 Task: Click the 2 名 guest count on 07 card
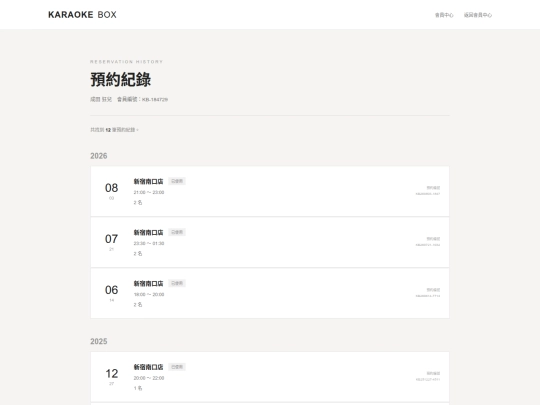pos(138,253)
